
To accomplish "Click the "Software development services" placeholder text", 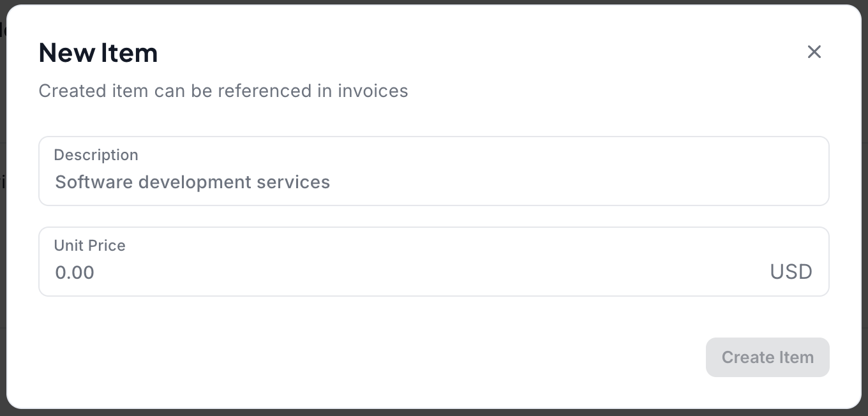I will [192, 182].
